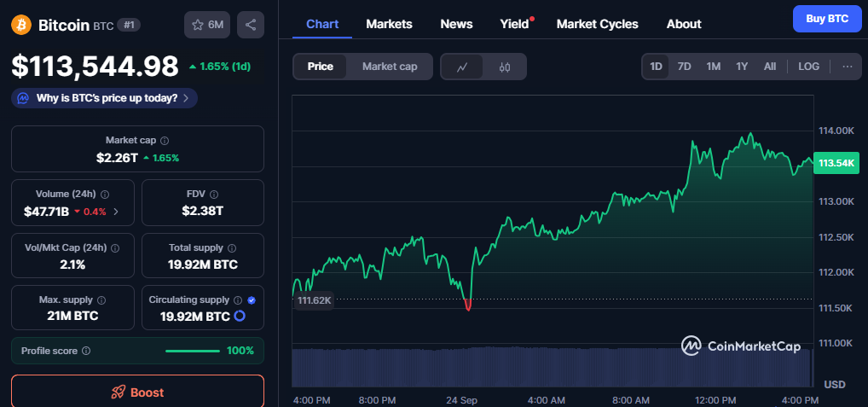Click the verified checkmark beside Circulating supply
Viewport: 868px width, 407px height.
252,300
